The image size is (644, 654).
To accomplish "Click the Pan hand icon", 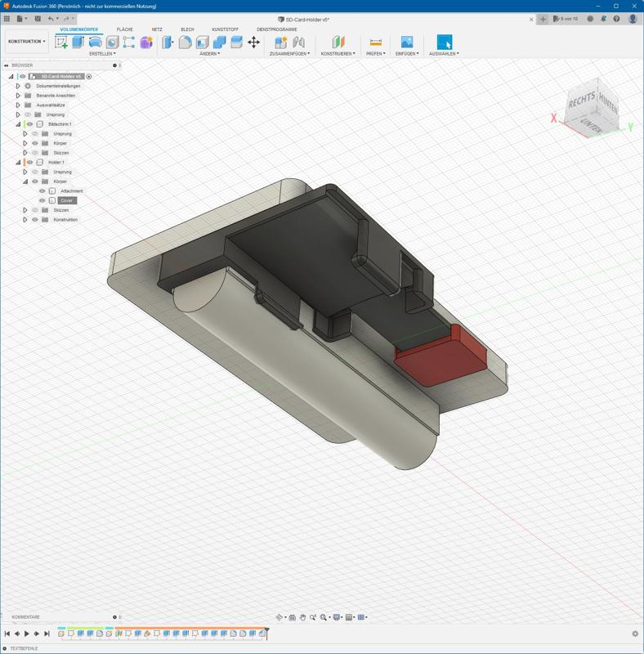I will (x=302, y=617).
